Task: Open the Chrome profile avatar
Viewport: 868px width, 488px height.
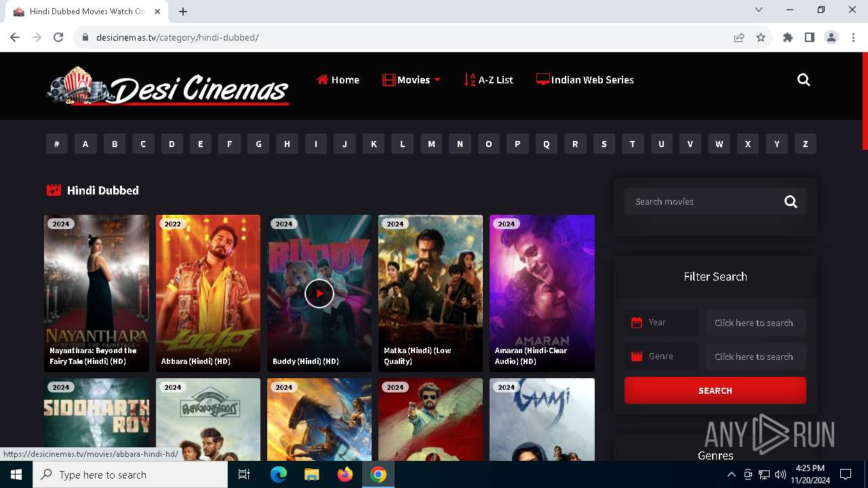Action: point(831,37)
